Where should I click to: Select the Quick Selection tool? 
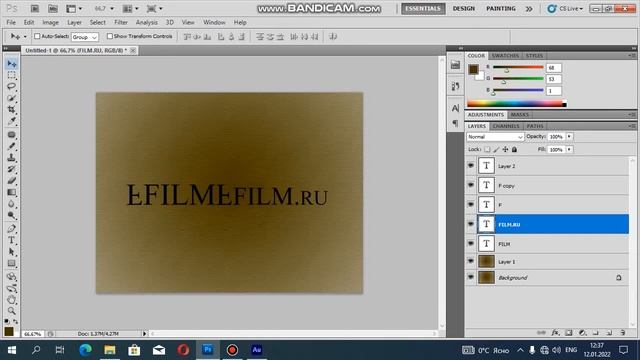point(11,98)
